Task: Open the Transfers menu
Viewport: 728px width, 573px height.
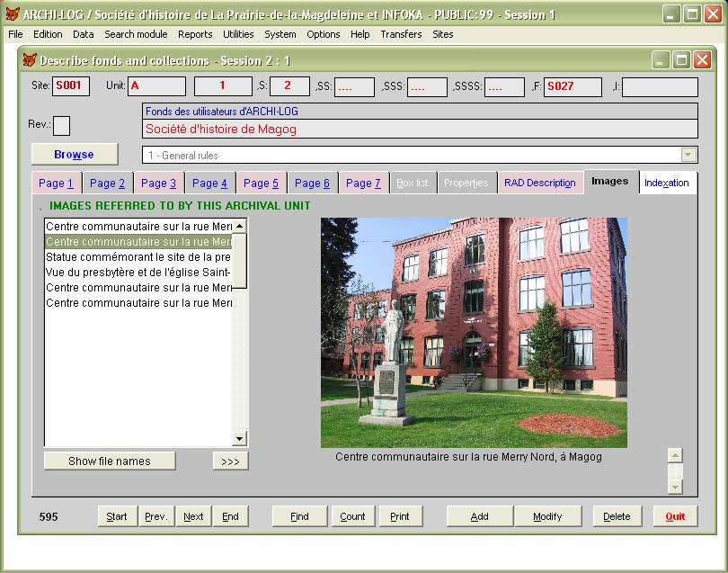Action: pos(401,34)
